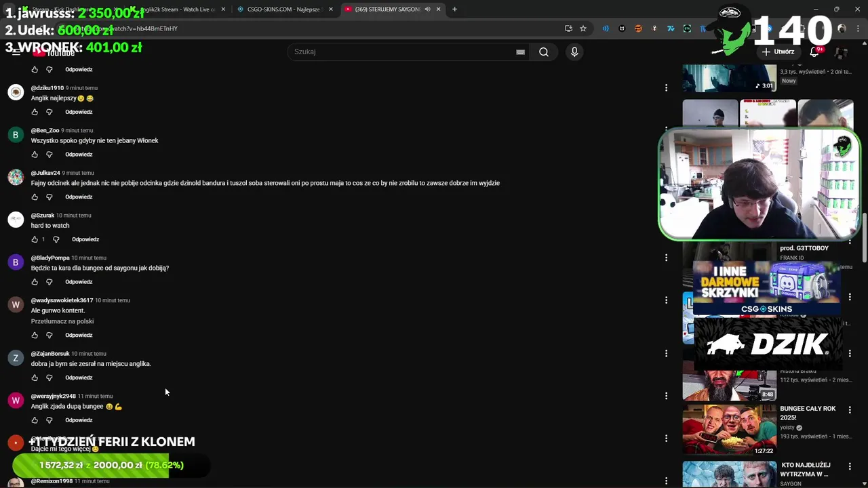This screenshot has height=488, width=868.
Task: Open the 8:48 Historia Bratku video thumbnail
Action: point(730,385)
